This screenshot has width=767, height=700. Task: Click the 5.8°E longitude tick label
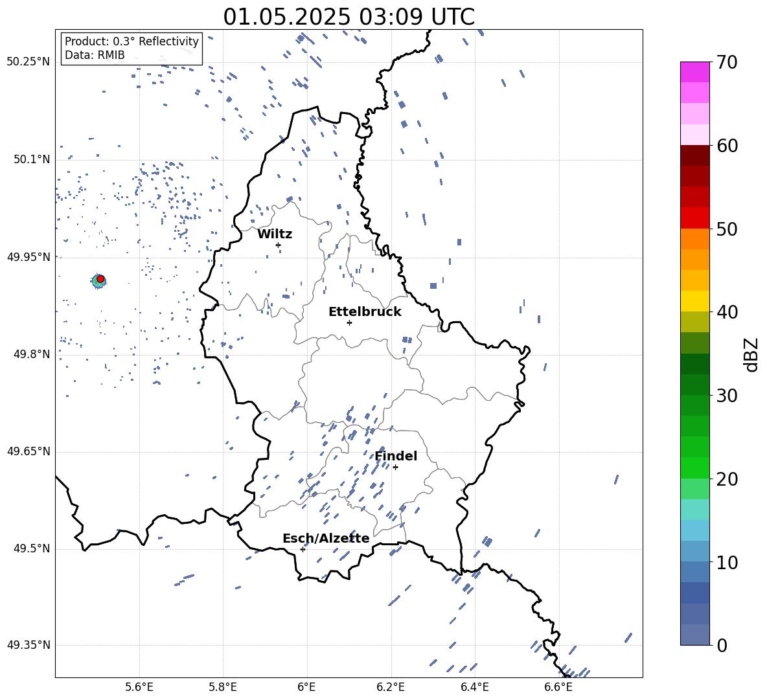(x=223, y=687)
